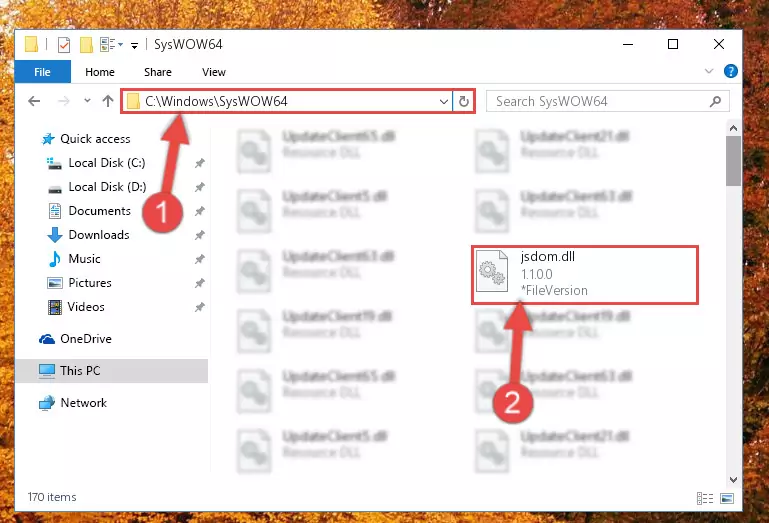
Task: Click the jsdom.dll gear file icon
Action: click(x=492, y=271)
